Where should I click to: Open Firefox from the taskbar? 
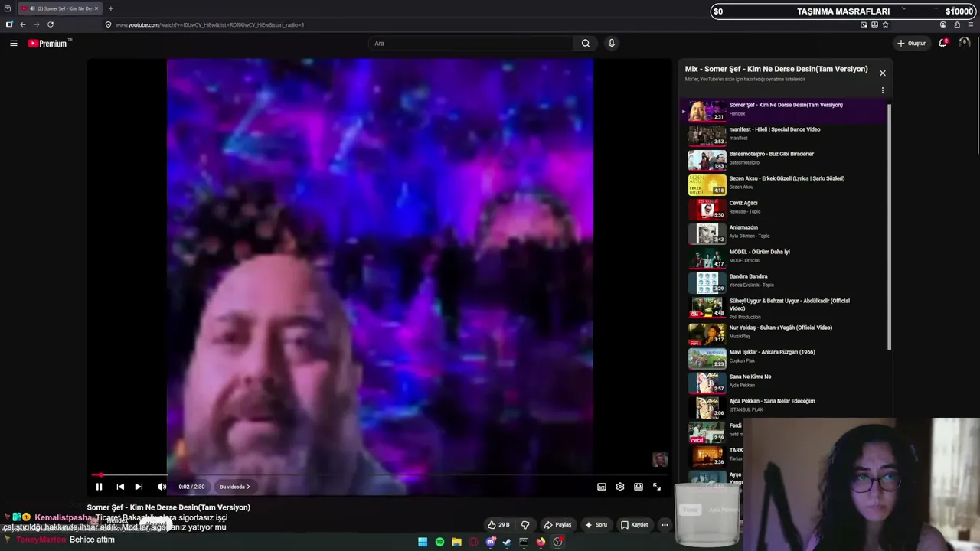[541, 542]
